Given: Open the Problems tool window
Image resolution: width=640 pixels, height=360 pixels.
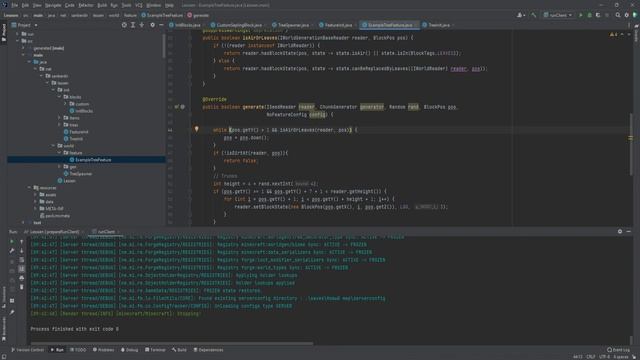Looking at the screenshot, I should point(104,350).
